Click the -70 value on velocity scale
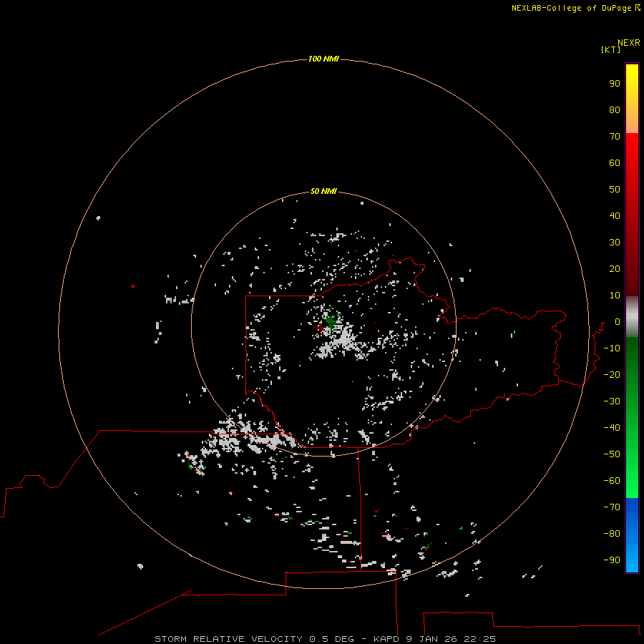 click(612, 507)
